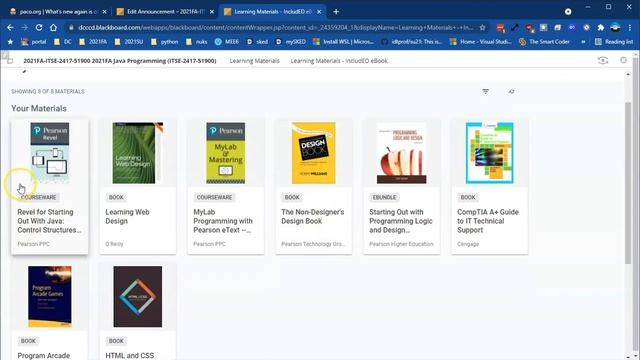Open the Chrome three-dot menu

point(630,27)
